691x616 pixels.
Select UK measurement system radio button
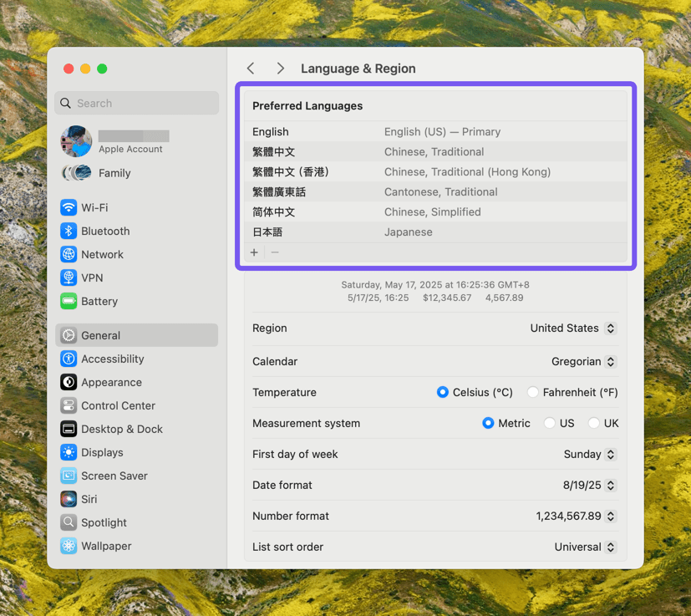pyautogui.click(x=594, y=423)
